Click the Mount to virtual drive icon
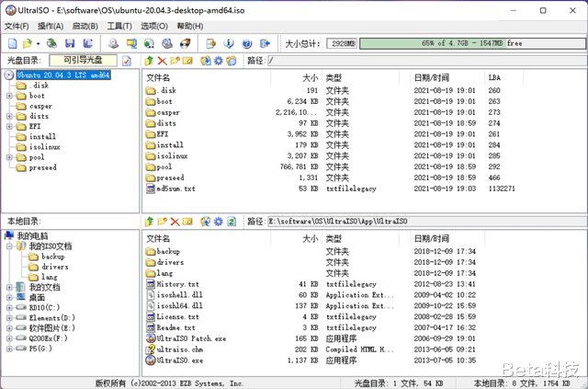This screenshot has height=389, width=588. click(x=167, y=43)
